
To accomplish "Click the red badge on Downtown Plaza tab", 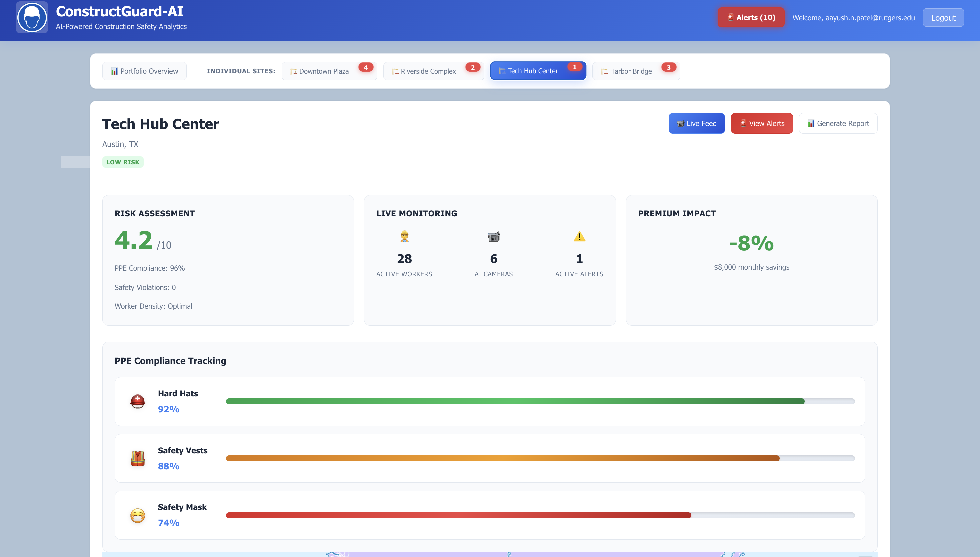I will point(365,67).
